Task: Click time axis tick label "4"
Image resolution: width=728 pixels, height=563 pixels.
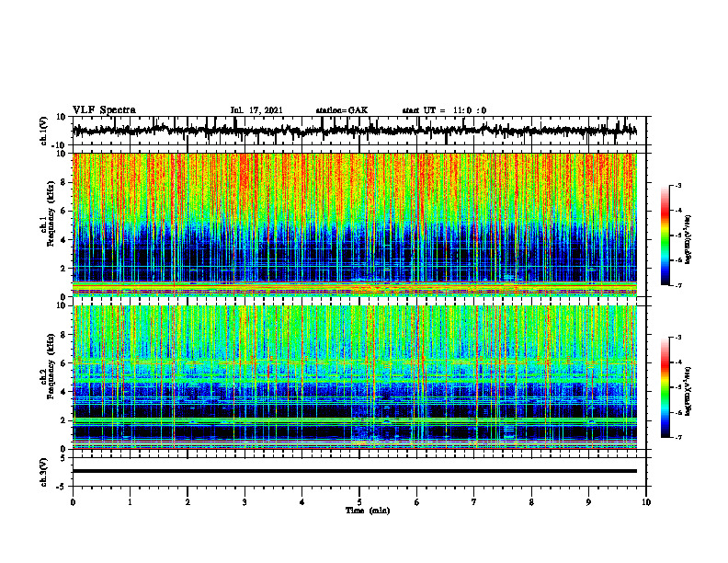Action: [x=302, y=502]
